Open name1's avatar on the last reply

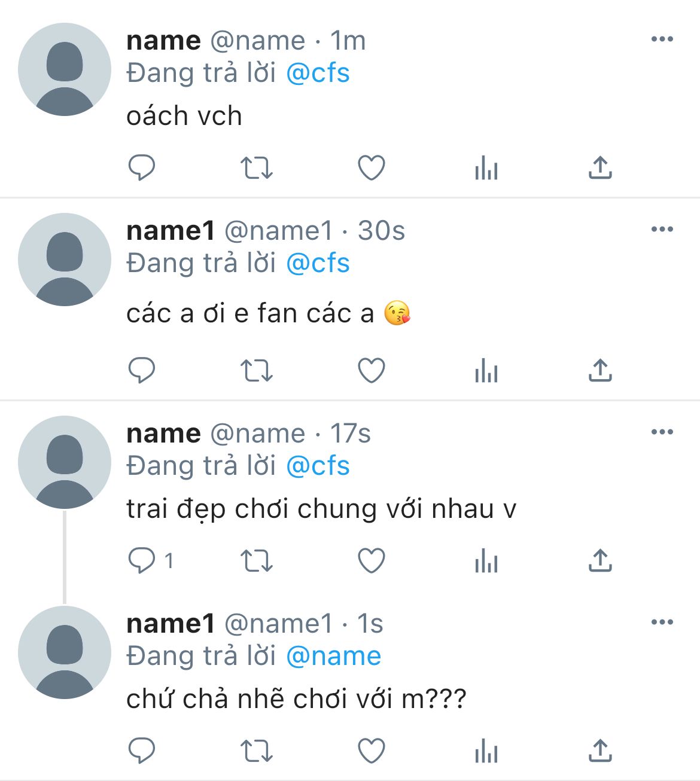coord(65,652)
